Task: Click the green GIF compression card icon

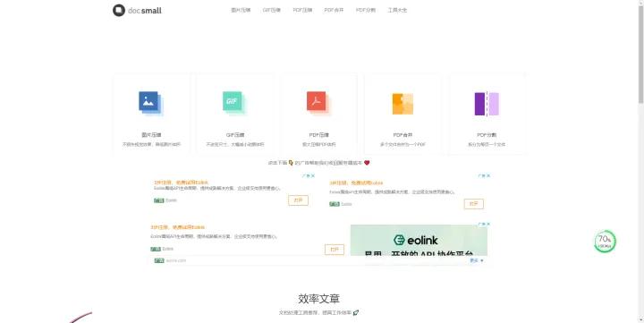Action: [234, 103]
